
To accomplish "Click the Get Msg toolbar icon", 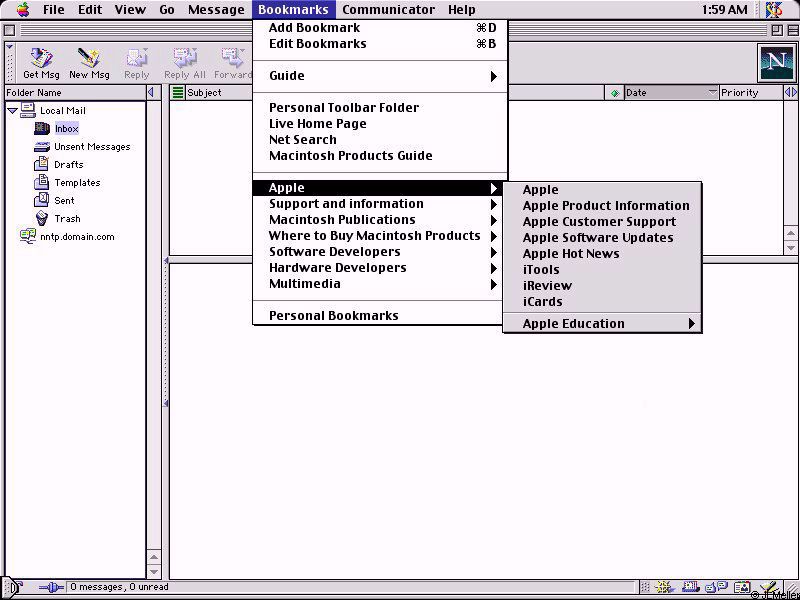I will point(41,63).
